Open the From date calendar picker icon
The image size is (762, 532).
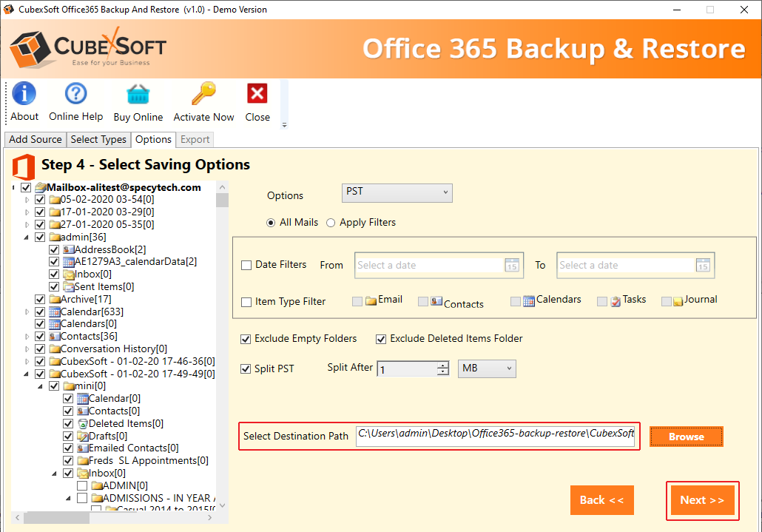[512, 266]
